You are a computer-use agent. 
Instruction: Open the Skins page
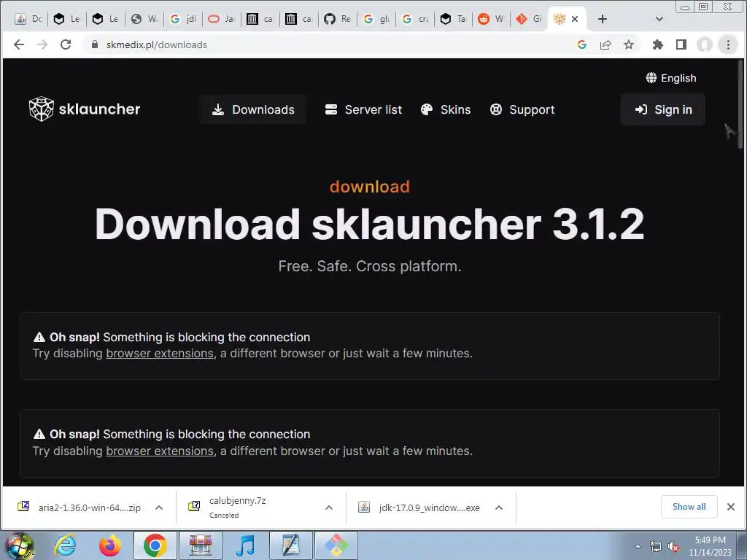coord(446,109)
